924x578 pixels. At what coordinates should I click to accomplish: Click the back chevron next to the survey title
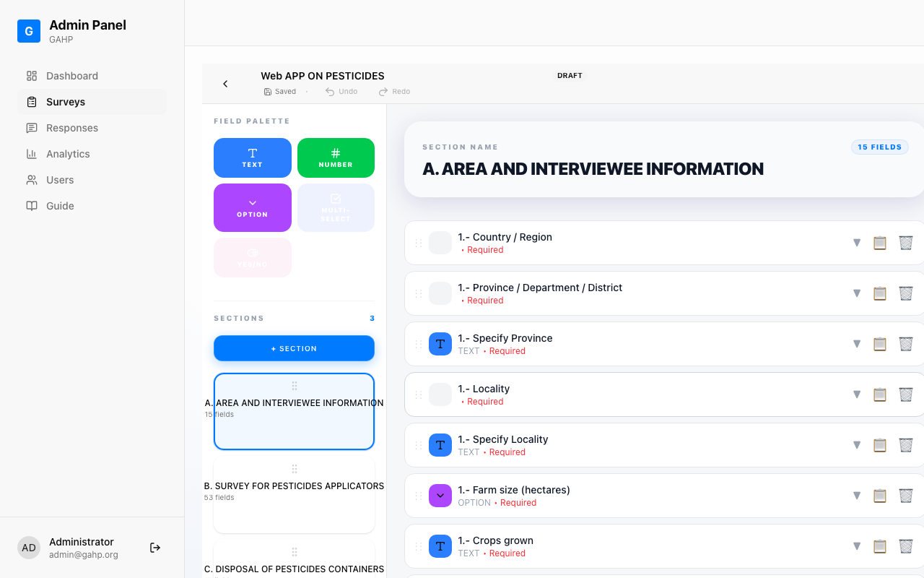tap(225, 83)
